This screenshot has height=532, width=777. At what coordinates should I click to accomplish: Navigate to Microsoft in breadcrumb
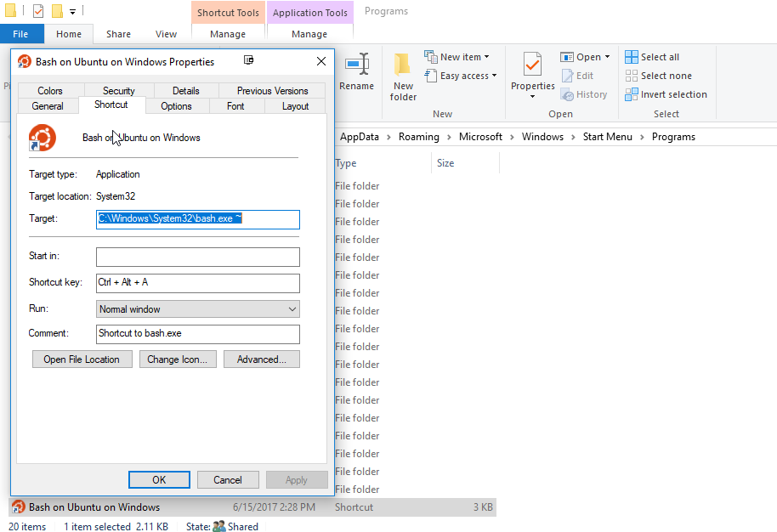480,137
